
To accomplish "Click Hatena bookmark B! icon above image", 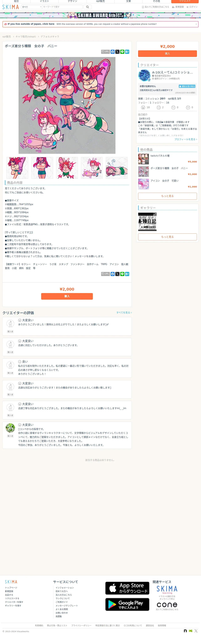I will [127, 52].
